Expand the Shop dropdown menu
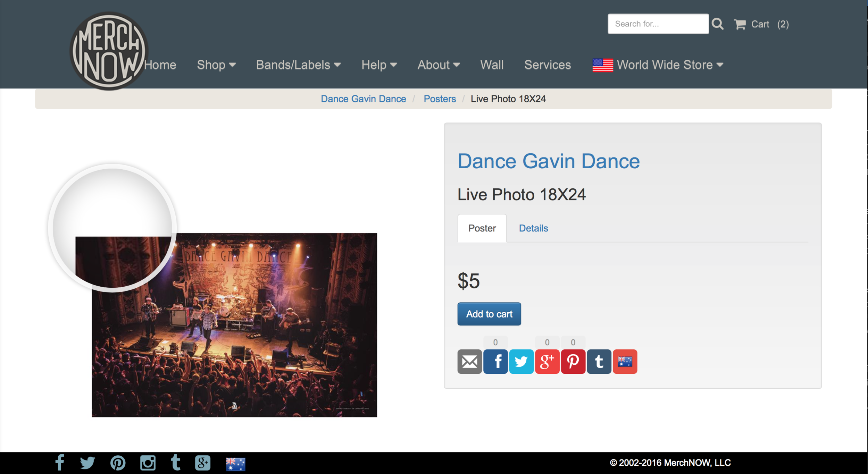This screenshot has width=868, height=474. (x=216, y=65)
